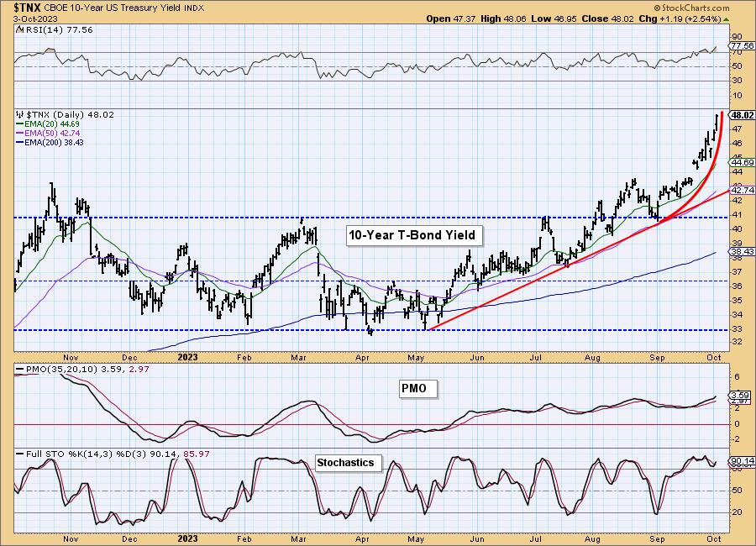This screenshot has width=756, height=546.
Task: Click the green up-triangle beside the Chg value
Action: coord(726,19)
